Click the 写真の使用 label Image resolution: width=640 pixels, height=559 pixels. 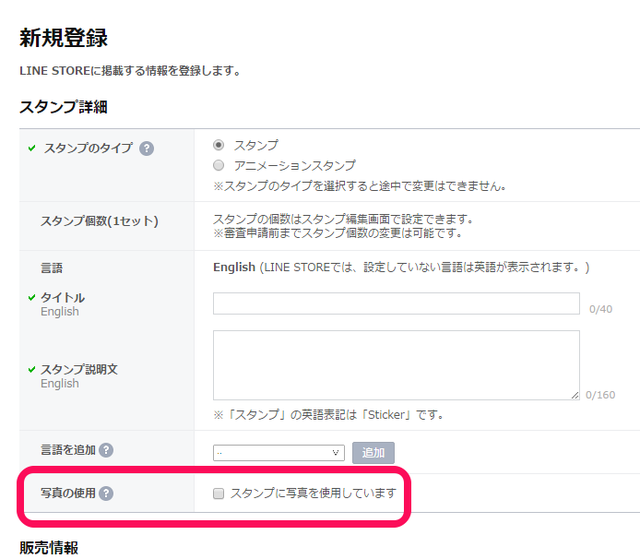point(68,493)
